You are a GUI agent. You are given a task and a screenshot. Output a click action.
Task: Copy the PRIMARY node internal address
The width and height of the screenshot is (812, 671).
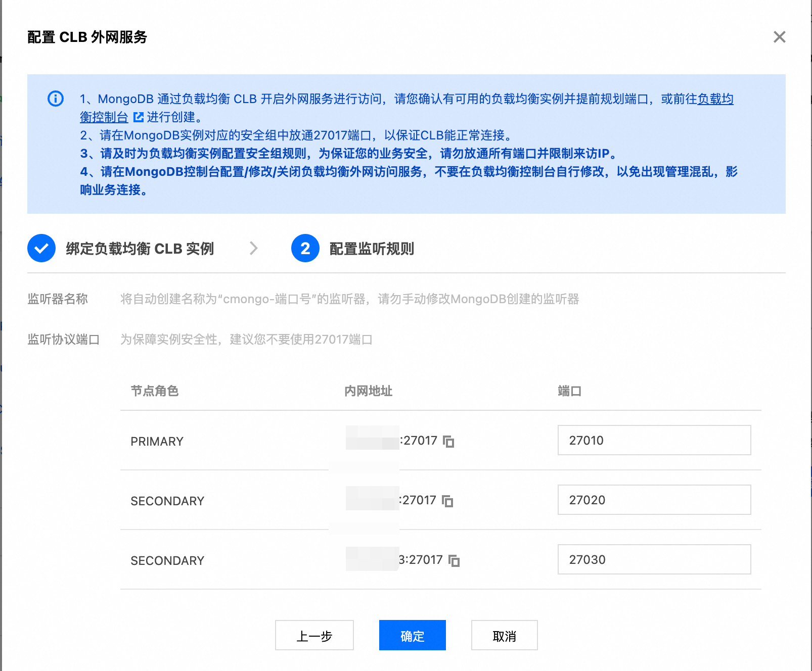(x=448, y=442)
